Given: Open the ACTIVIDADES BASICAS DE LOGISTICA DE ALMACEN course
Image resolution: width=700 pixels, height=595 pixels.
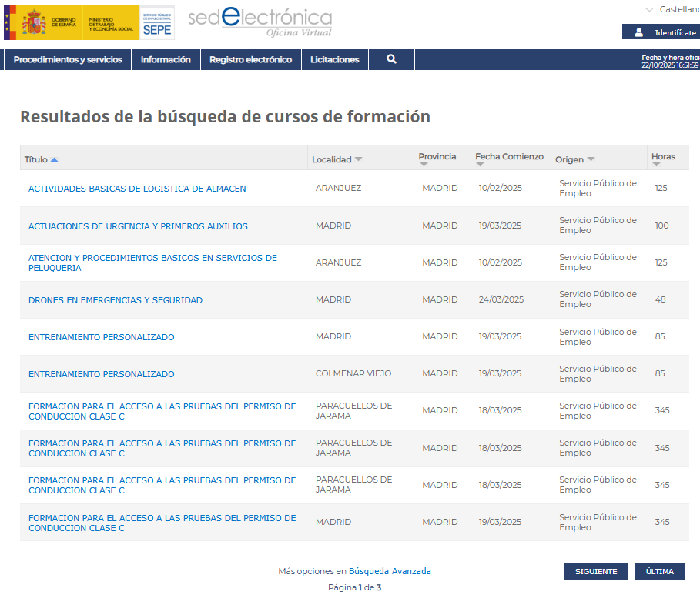Looking at the screenshot, I should coord(136,189).
